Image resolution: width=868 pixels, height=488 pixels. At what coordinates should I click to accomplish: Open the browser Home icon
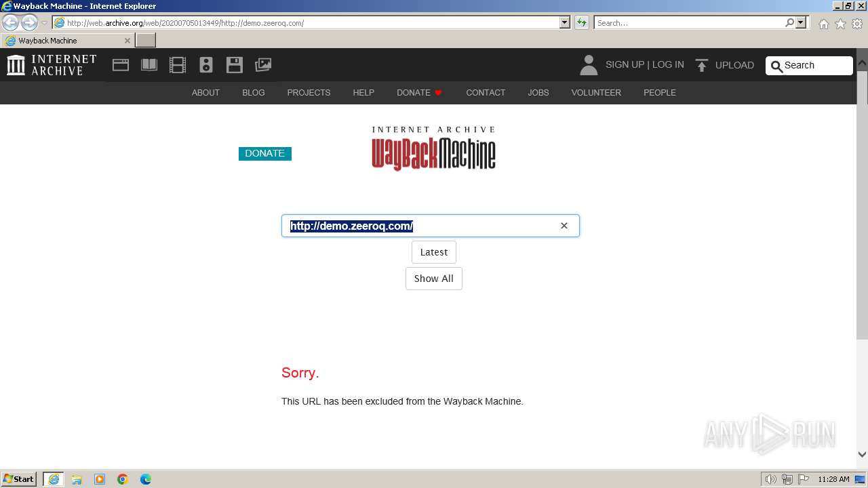[823, 24]
